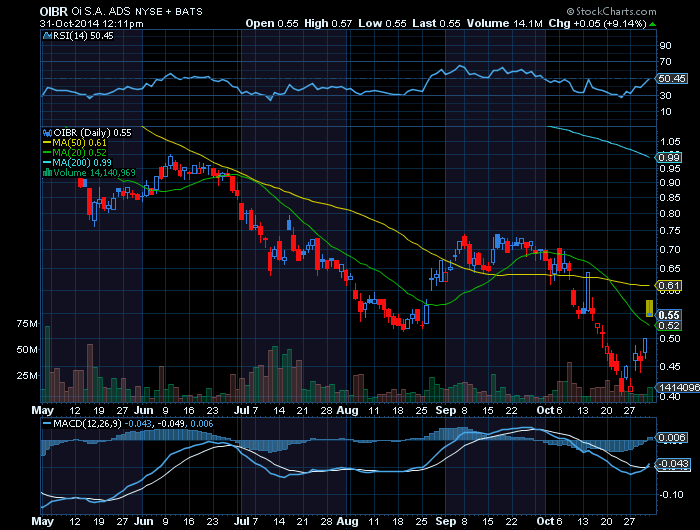Click the -0.043 MACD tag on MACD axis
700x530 pixels.
(673, 464)
